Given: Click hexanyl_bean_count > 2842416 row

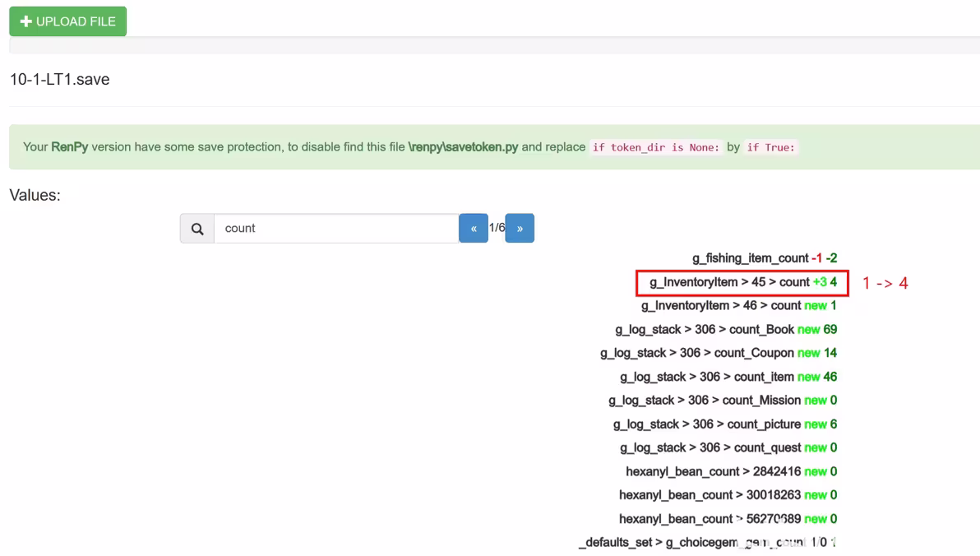Looking at the screenshot, I should tap(731, 471).
